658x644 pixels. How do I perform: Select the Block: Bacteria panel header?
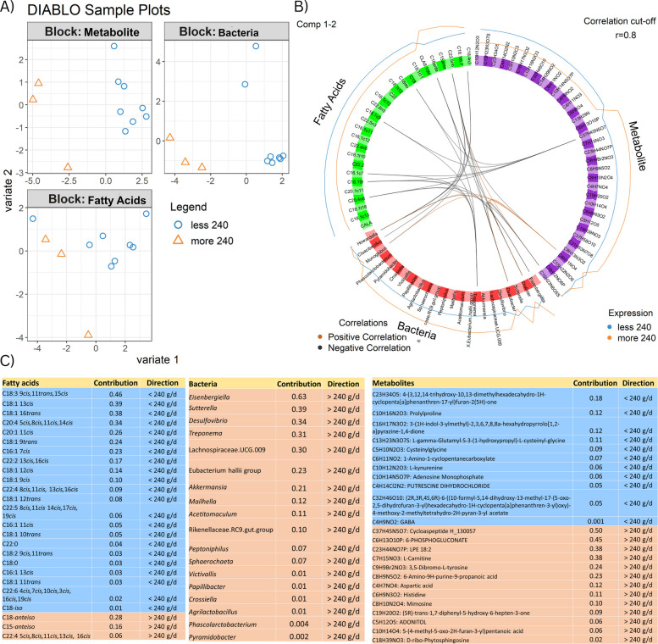click(x=226, y=32)
